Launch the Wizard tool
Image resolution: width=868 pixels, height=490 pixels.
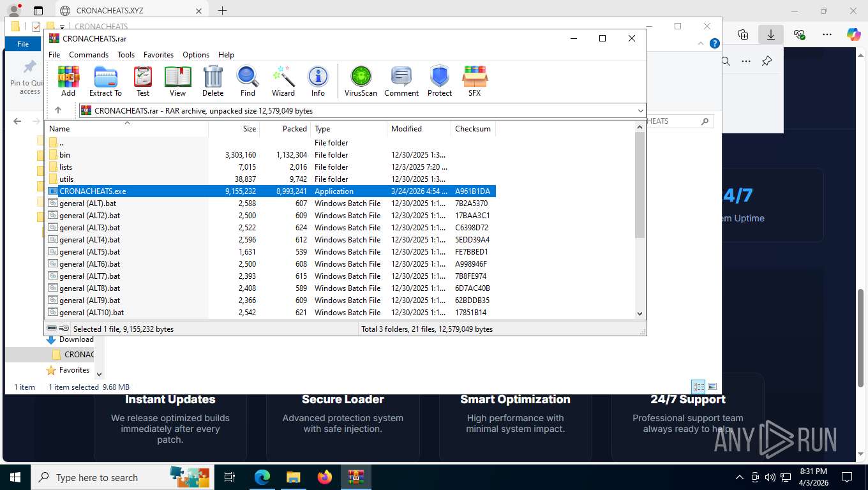[x=283, y=81]
